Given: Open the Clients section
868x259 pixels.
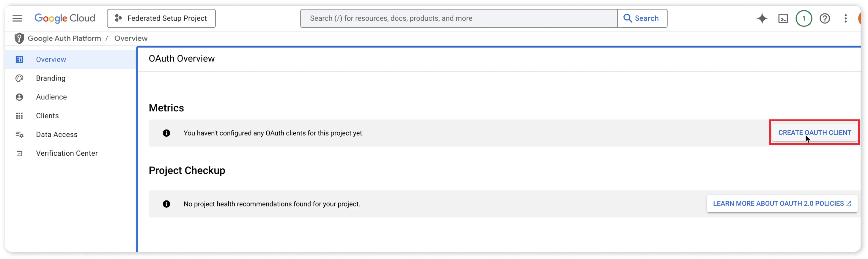Looking at the screenshot, I should pos(47,116).
